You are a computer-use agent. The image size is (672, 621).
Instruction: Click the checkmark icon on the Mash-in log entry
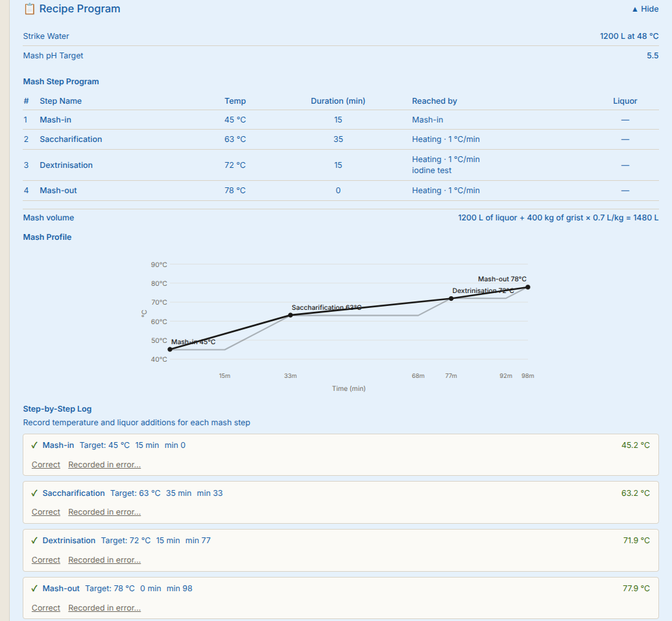(34, 445)
